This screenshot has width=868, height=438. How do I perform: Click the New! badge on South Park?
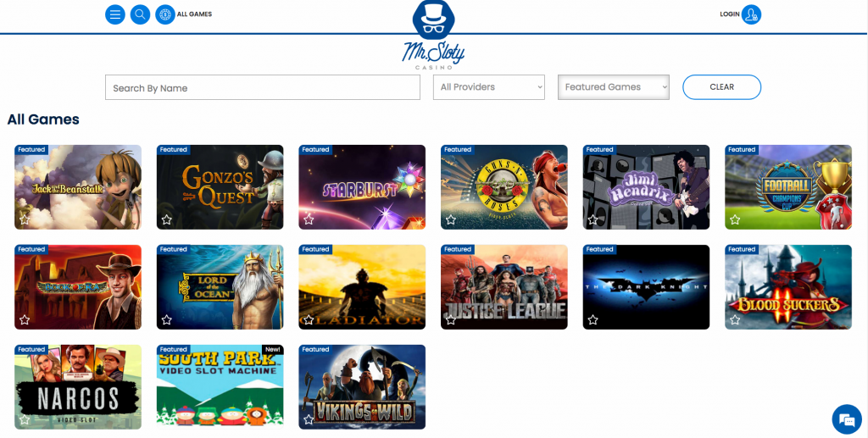coord(272,350)
